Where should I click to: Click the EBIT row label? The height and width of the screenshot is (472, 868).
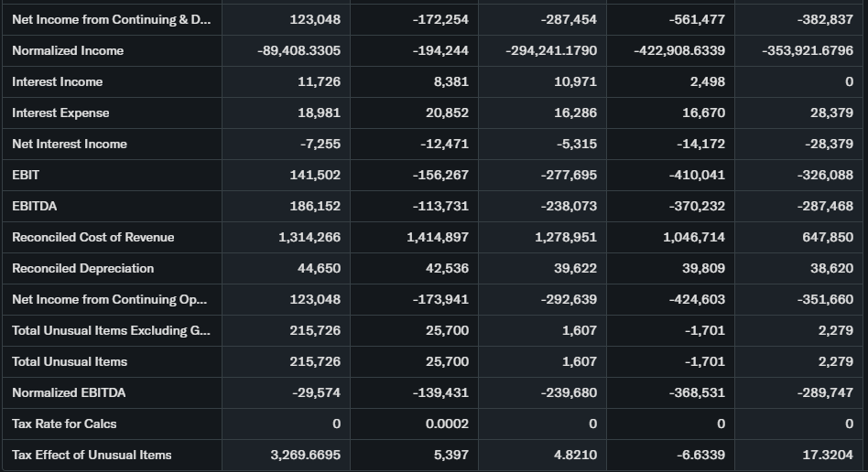pos(26,175)
